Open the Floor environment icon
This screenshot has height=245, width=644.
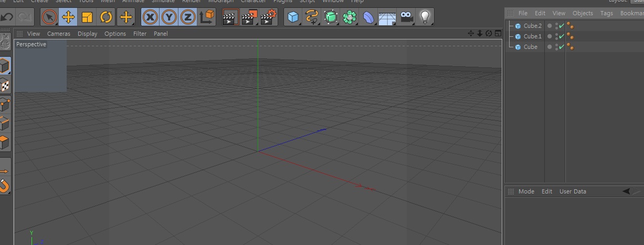387,17
